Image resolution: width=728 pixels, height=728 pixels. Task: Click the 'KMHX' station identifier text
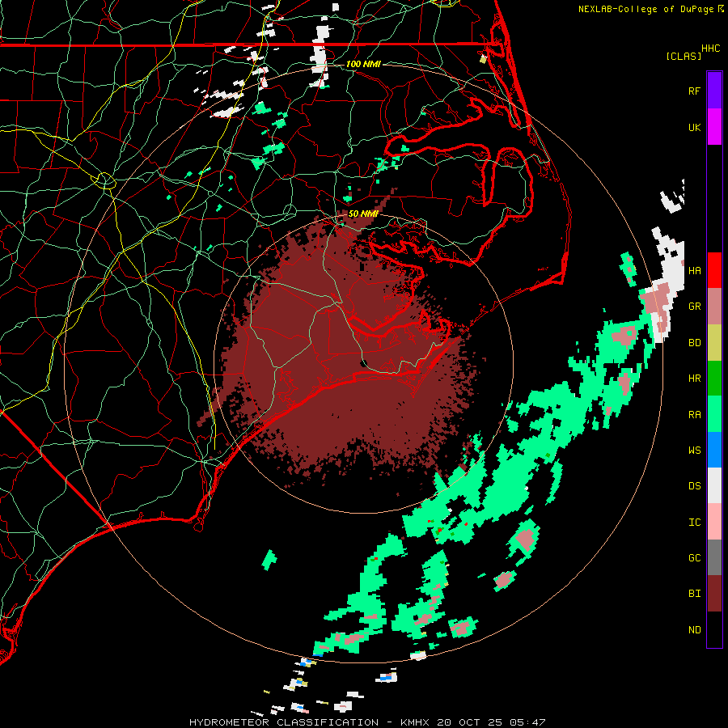point(415,722)
